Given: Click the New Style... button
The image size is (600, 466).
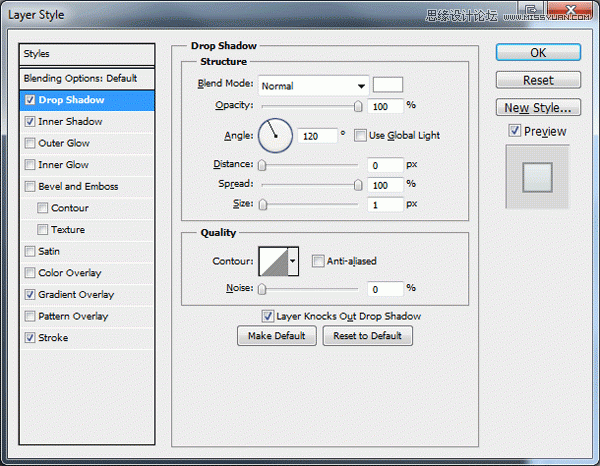Looking at the screenshot, I should pos(538,108).
